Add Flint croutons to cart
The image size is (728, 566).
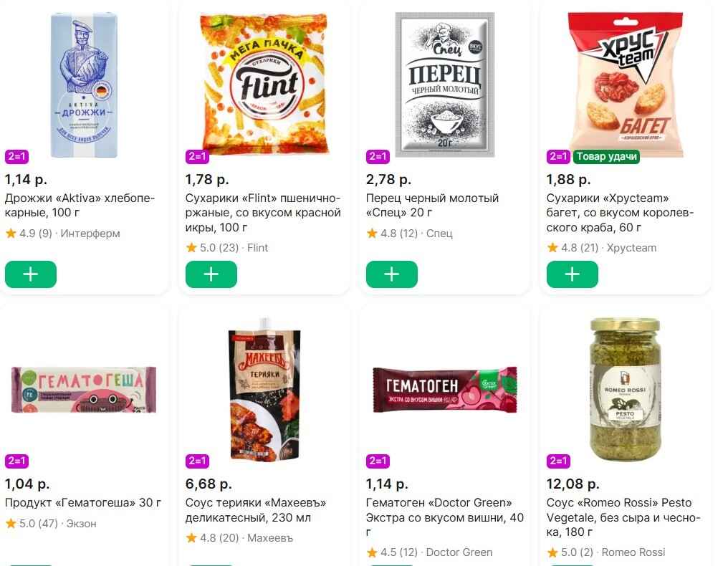click(x=211, y=275)
